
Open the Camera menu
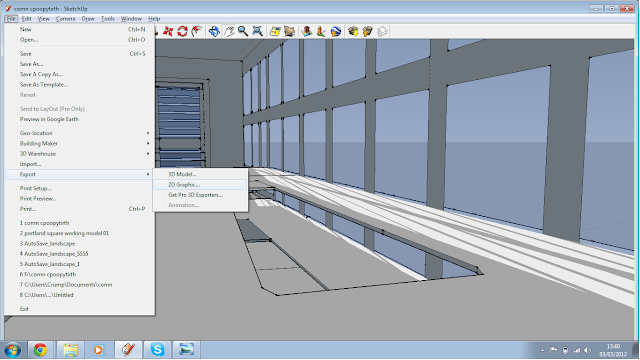click(65, 19)
